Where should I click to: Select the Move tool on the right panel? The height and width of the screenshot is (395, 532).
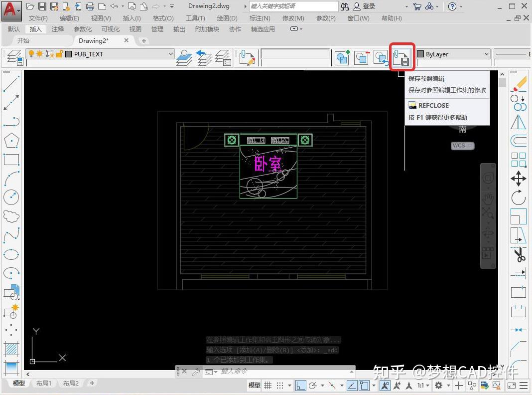click(x=519, y=179)
